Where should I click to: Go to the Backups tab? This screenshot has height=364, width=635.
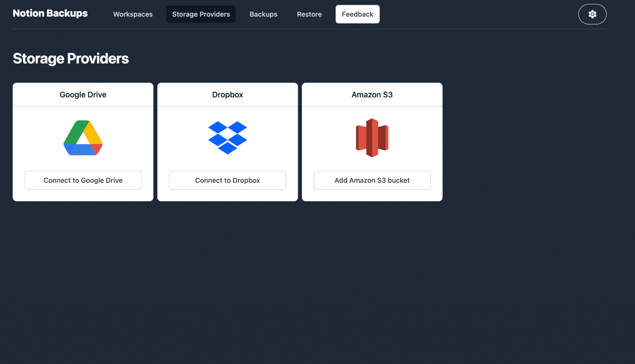[263, 14]
